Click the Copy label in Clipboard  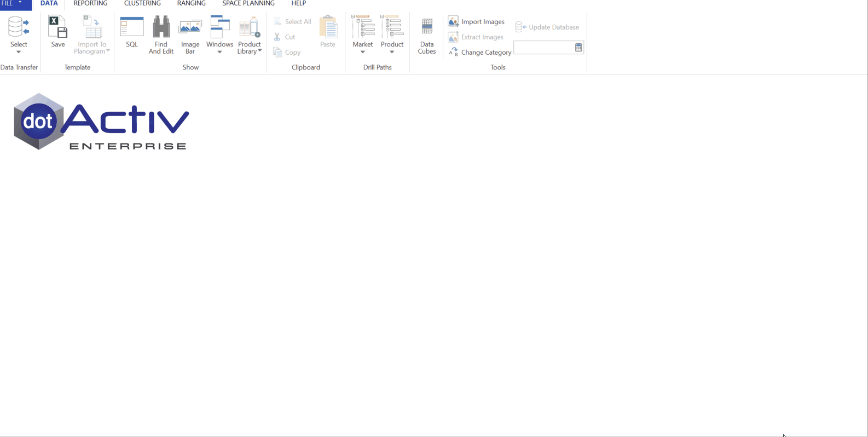point(293,53)
